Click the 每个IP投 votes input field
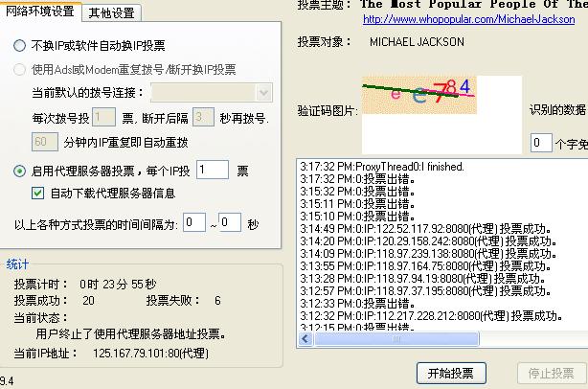The width and height of the screenshot is (588, 389). [x=213, y=170]
